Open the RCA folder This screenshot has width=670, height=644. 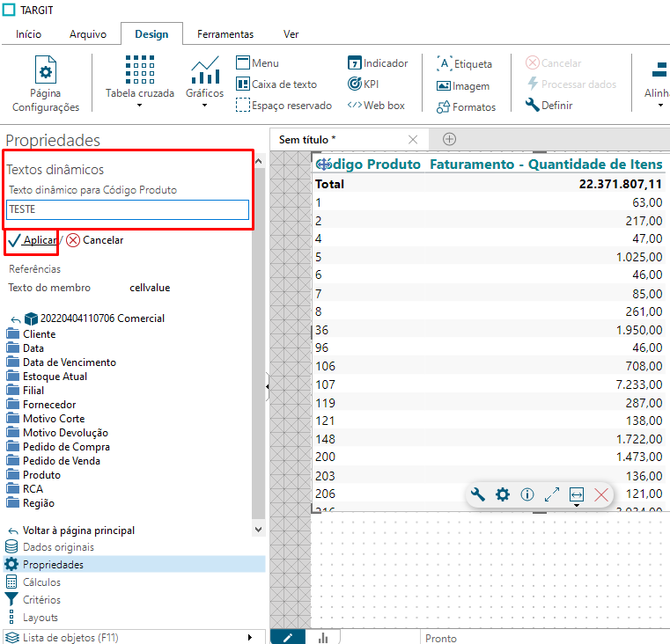pyautogui.click(x=25, y=488)
